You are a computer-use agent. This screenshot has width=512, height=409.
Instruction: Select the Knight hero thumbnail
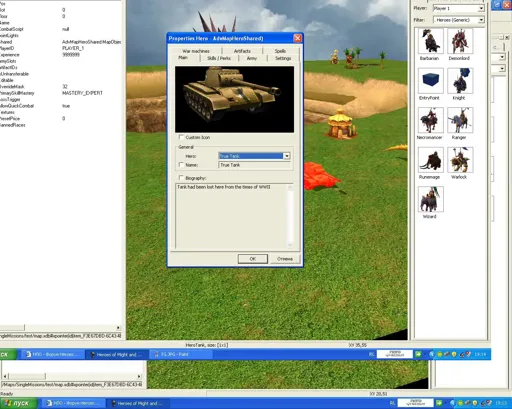pos(460,80)
